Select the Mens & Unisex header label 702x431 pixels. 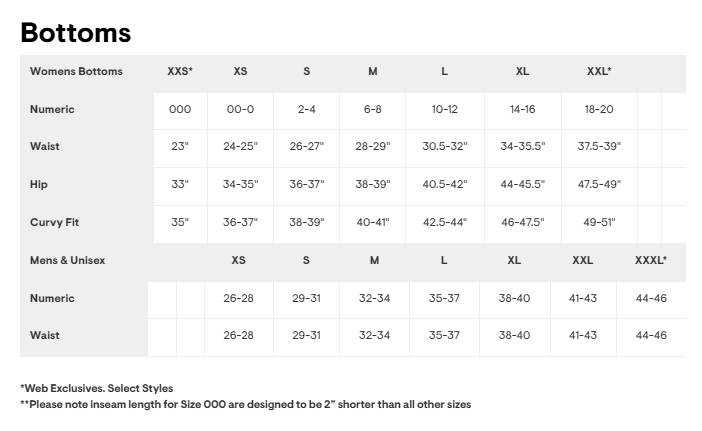click(x=67, y=260)
